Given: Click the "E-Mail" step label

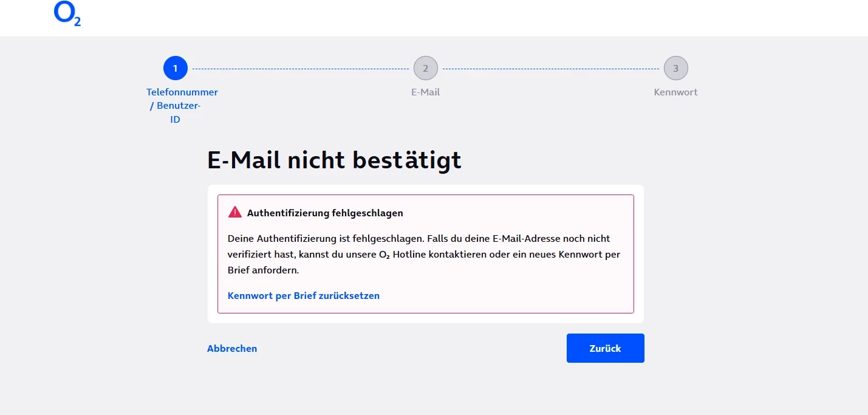Looking at the screenshot, I should [x=425, y=92].
